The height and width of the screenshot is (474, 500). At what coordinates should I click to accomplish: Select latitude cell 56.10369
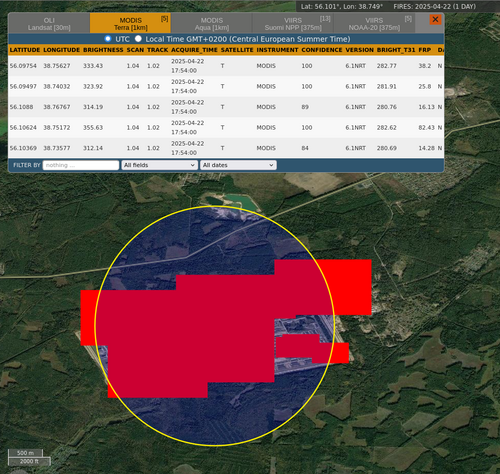[23, 148]
